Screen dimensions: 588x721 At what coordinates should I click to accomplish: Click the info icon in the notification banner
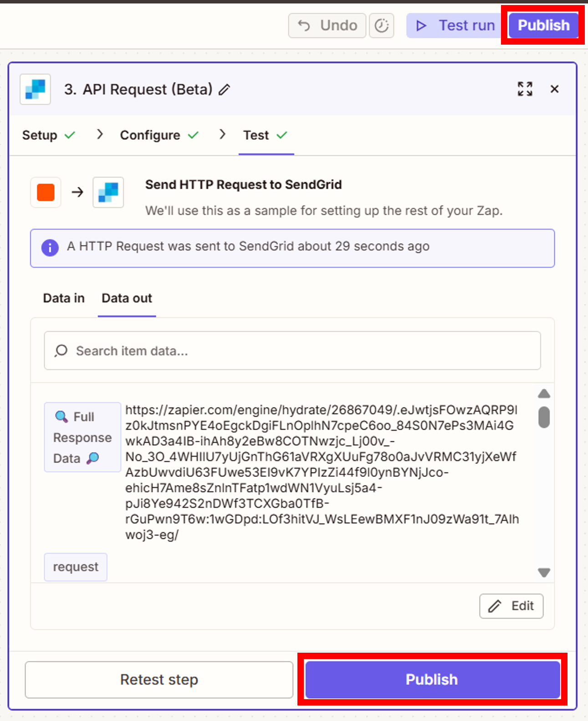point(50,248)
